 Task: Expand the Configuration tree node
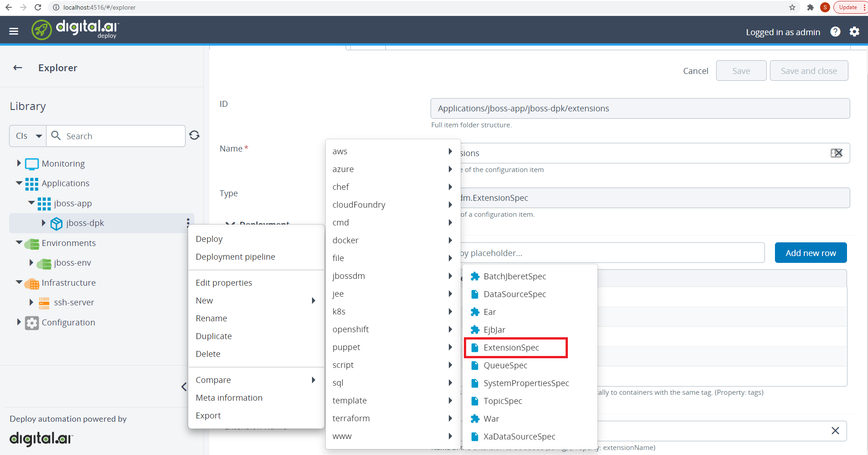(x=19, y=322)
